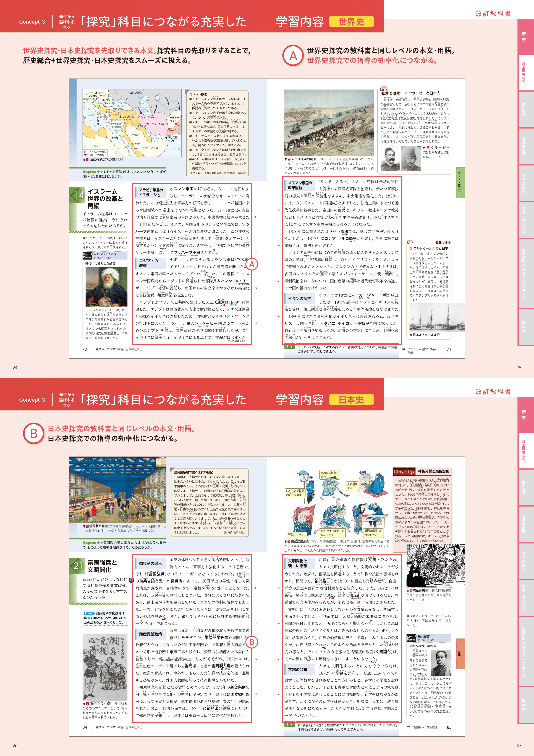
Task: Select the orange 日本 side tab on page 85
Action: (460, 654)
